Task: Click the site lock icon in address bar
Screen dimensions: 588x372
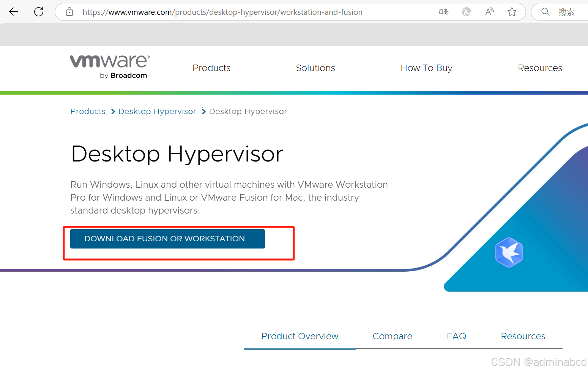Action: coord(69,12)
